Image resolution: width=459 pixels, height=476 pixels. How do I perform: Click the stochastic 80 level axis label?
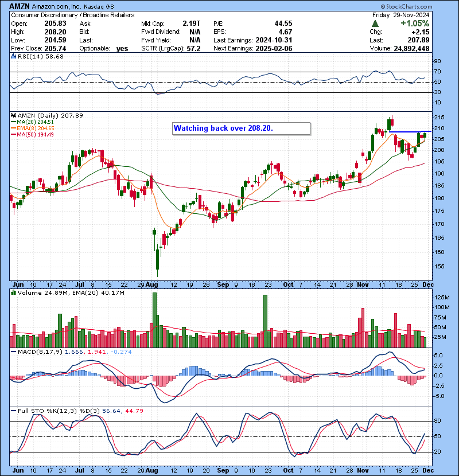(x=437, y=421)
